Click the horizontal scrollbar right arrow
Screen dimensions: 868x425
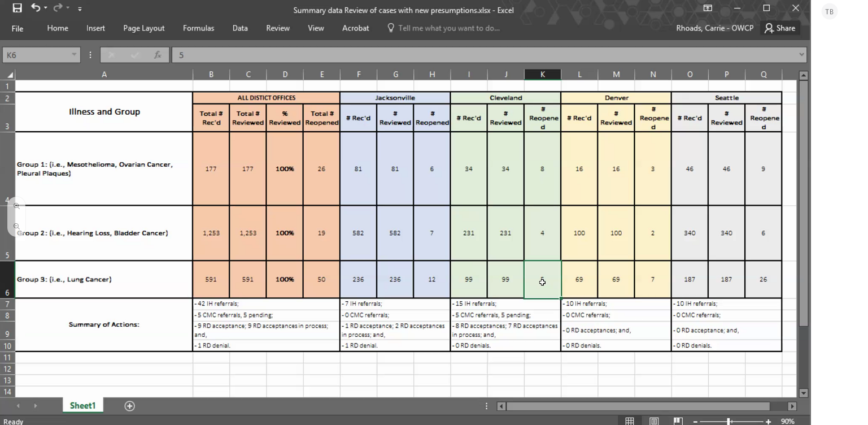792,406
